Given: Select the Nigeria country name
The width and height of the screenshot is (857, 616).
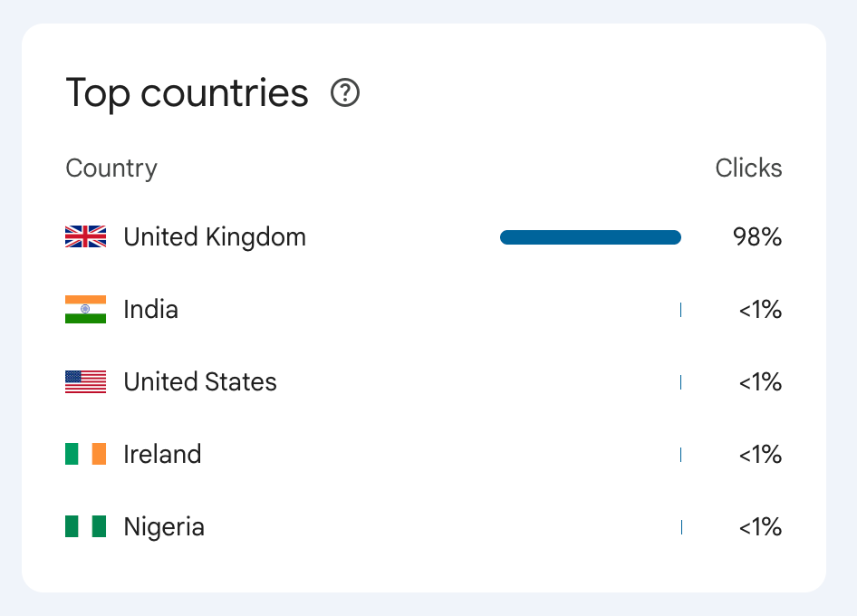Looking at the screenshot, I should [x=164, y=526].
